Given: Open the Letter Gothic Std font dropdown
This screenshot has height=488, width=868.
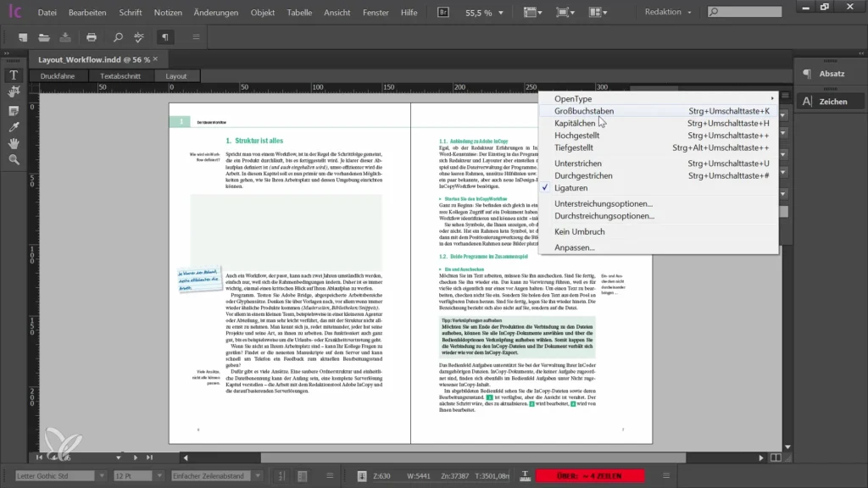Looking at the screenshot, I should [101, 476].
